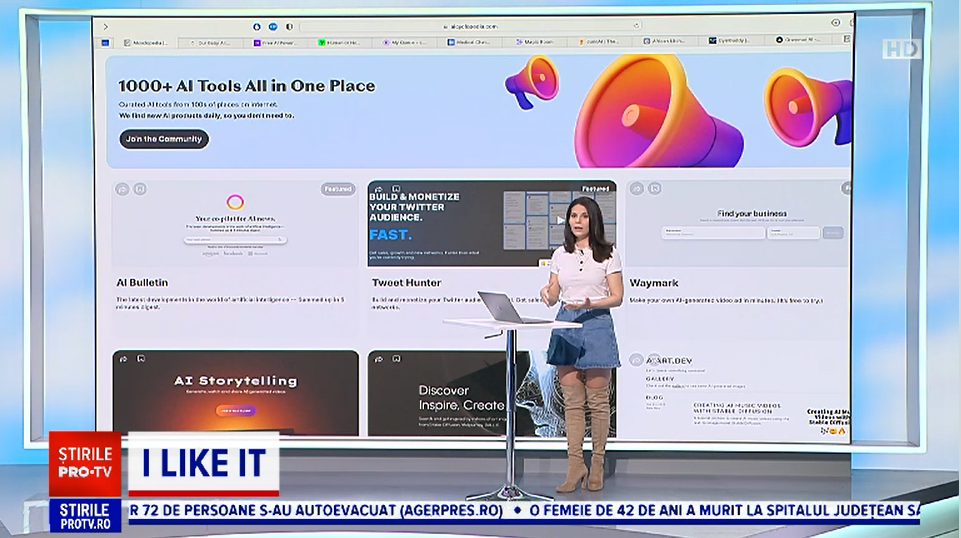Open the Tweet Hunter title link
961x538 pixels.
pyautogui.click(x=405, y=283)
